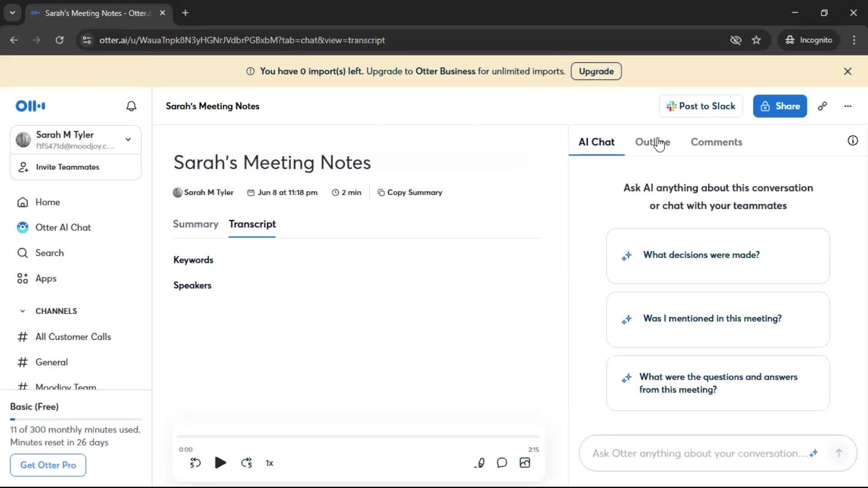Image resolution: width=868 pixels, height=488 pixels.
Task: Click the Otter logo
Action: pyautogui.click(x=30, y=106)
